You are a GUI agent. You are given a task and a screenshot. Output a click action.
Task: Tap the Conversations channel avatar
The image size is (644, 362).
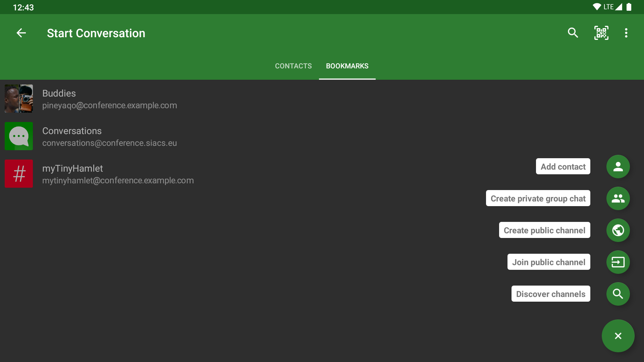19,136
